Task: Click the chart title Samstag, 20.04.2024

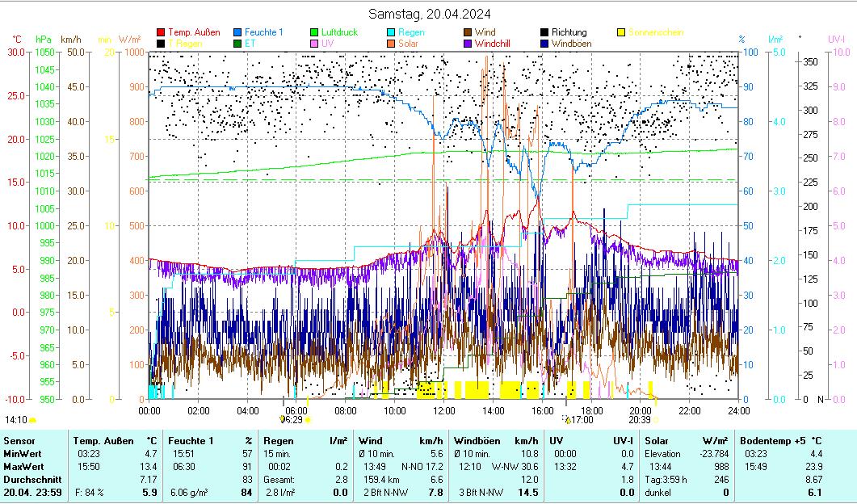Action: tap(429, 14)
